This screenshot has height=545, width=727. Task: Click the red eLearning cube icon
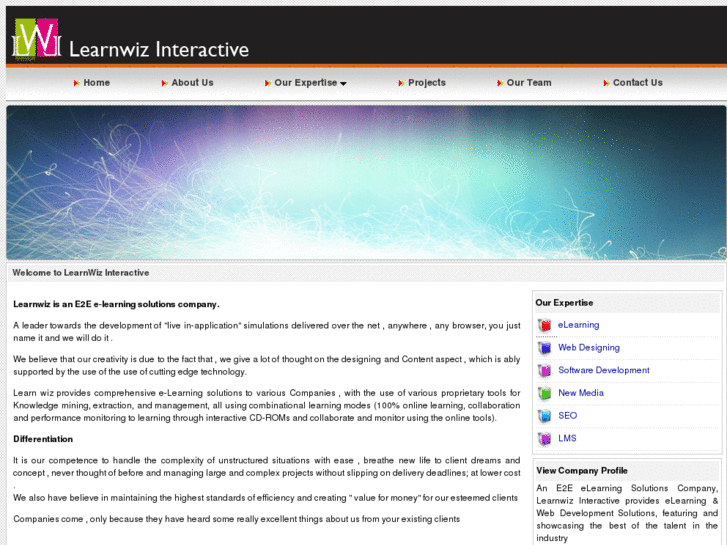click(x=545, y=325)
